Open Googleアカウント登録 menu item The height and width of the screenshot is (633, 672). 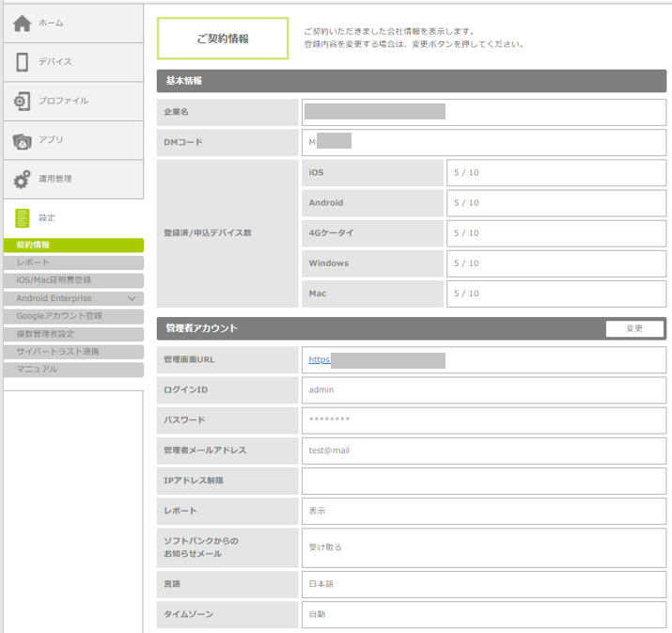(73, 316)
